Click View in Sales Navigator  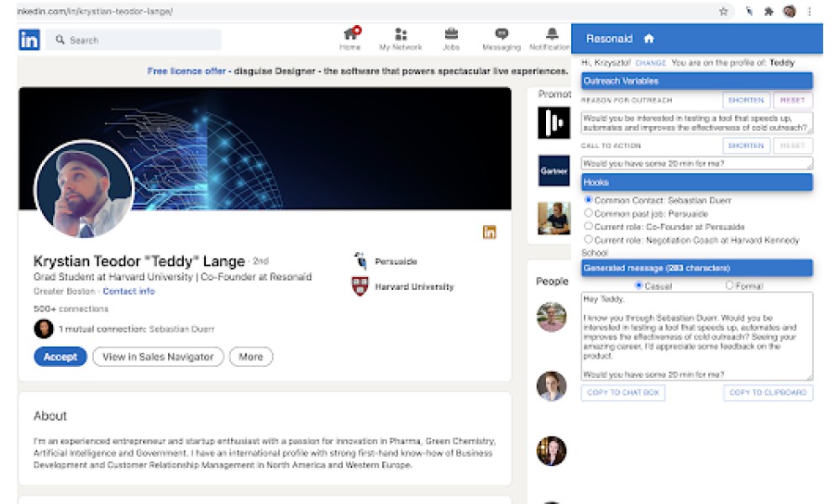158,357
